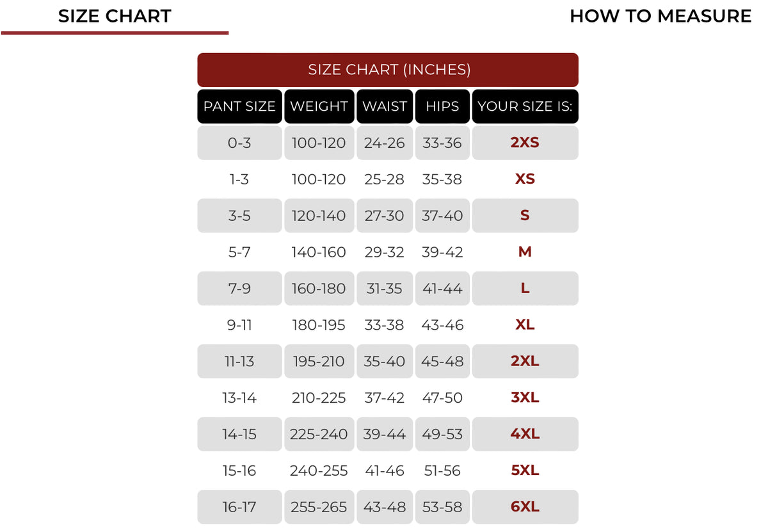The image size is (768, 532).
Task: Click the Size Chart (Inches) banner
Action: [x=388, y=70]
